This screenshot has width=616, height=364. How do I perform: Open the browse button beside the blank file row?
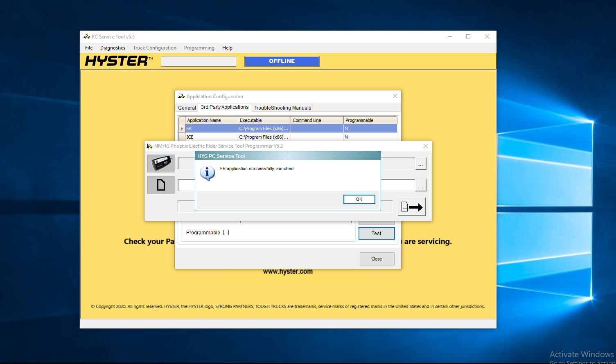[421, 185]
